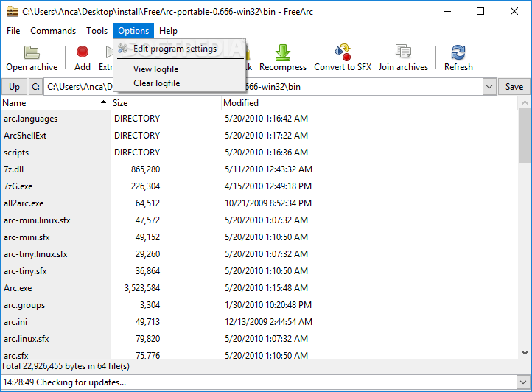Click the Join archives icon
The height and width of the screenshot is (392, 532).
[403, 52]
